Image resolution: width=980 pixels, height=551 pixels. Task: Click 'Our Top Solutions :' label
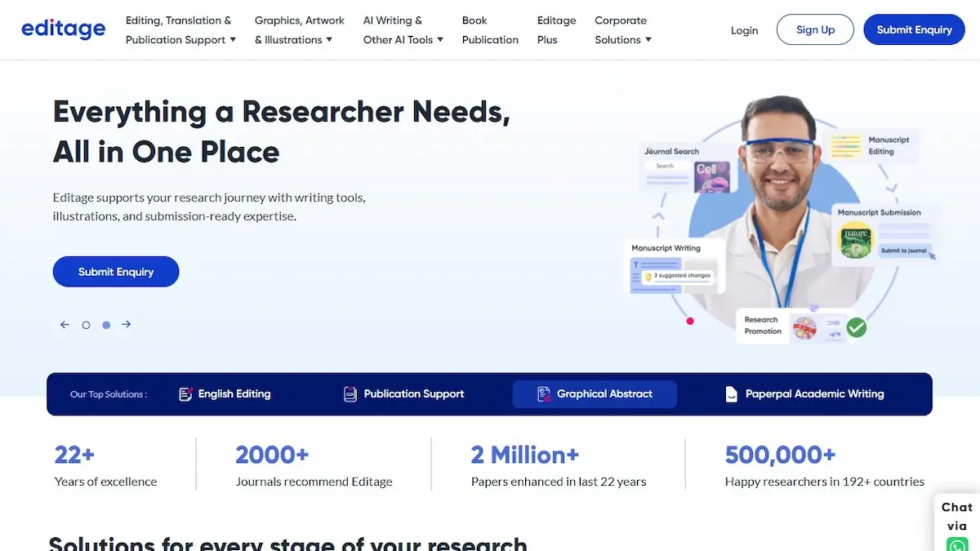109,394
